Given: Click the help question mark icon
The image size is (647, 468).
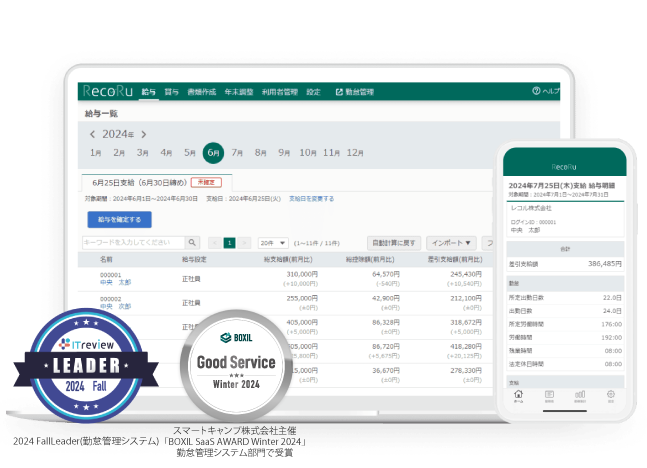Looking at the screenshot, I should point(535,91).
